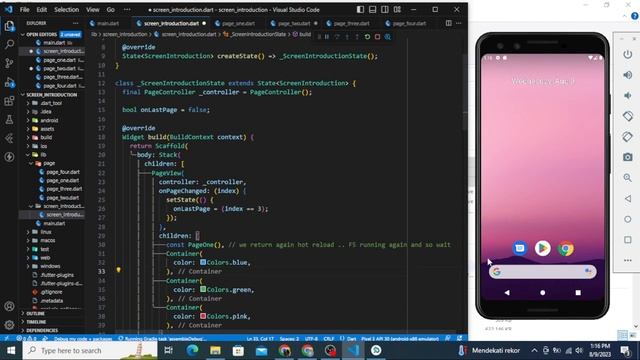
Task: Click the UTF-8 encoding selector
Action: [x=311, y=339]
